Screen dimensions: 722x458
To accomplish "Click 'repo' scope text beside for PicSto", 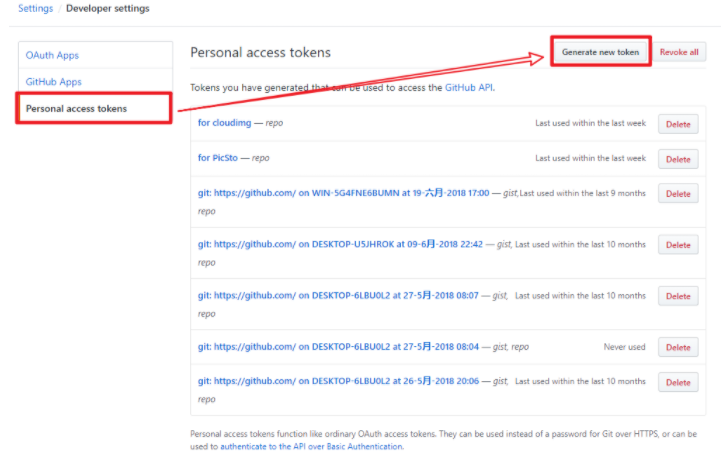I will point(261,158).
